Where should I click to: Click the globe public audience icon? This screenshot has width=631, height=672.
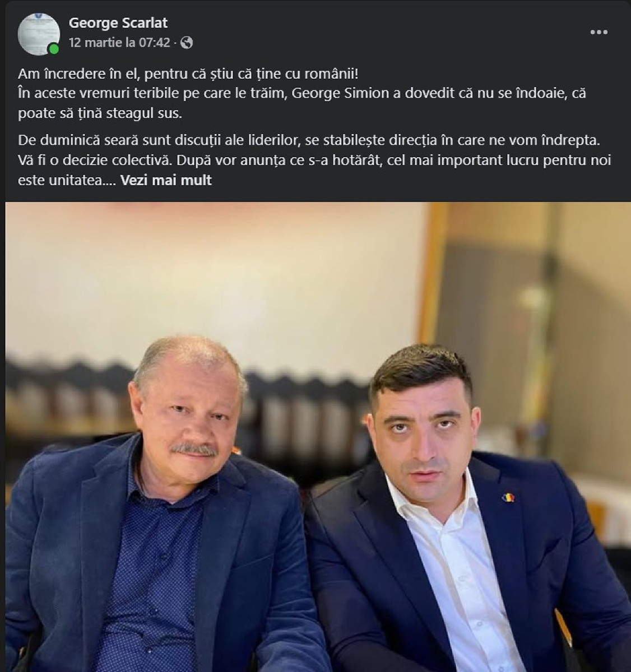(x=187, y=43)
